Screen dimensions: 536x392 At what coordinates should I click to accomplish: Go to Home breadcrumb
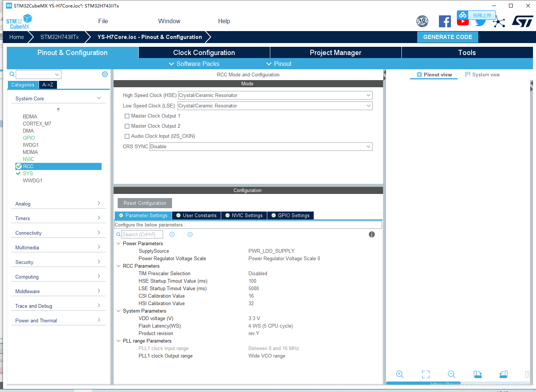16,37
